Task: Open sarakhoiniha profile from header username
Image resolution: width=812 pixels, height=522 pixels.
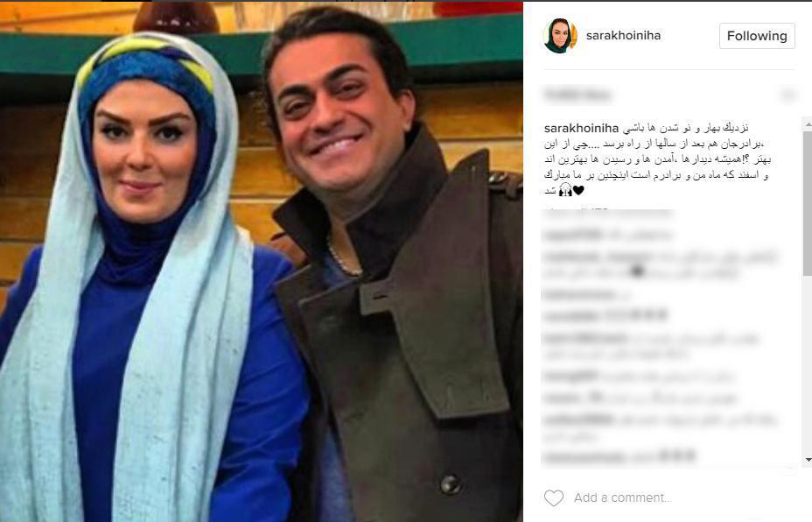Action: tap(623, 35)
